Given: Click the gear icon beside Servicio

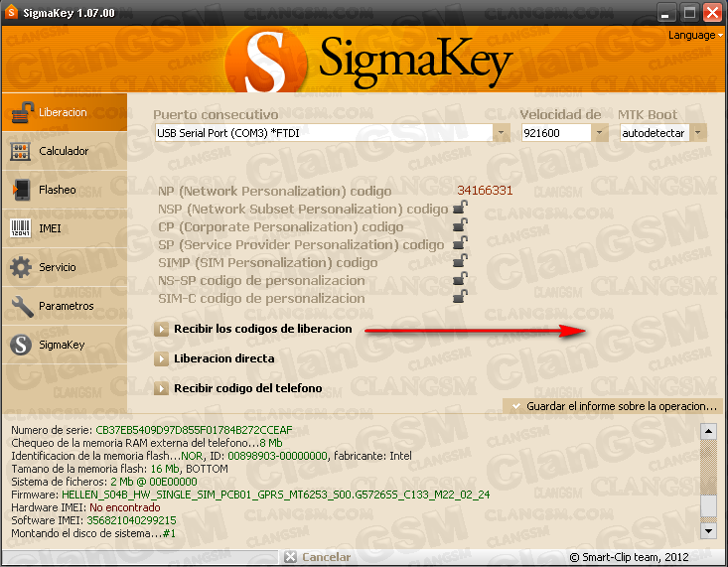Looking at the screenshot, I should point(21,267).
